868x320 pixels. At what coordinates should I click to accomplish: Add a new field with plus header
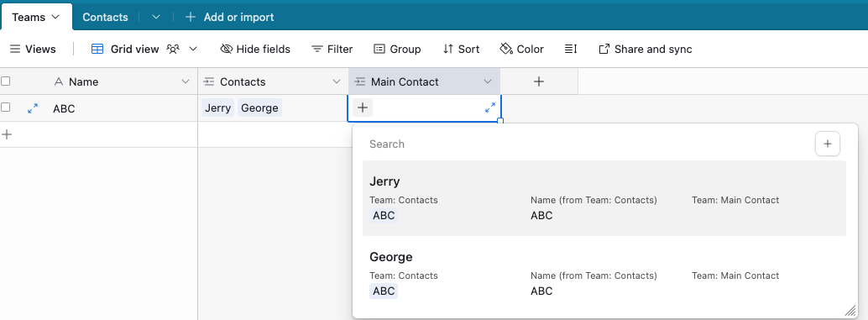coord(539,81)
